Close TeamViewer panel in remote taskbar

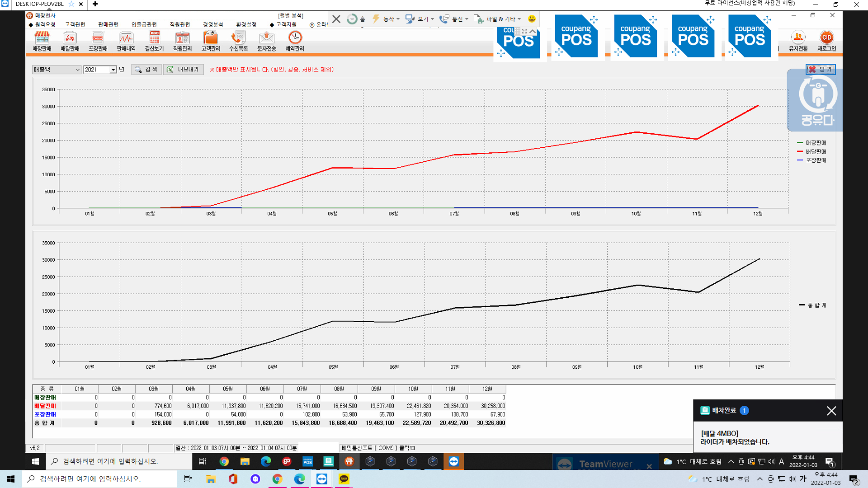tap(649, 466)
